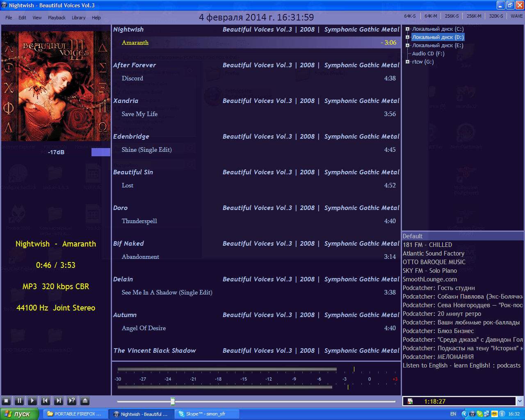Skip to the next track
Viewport: 525px width, 420px height.
[59, 401]
